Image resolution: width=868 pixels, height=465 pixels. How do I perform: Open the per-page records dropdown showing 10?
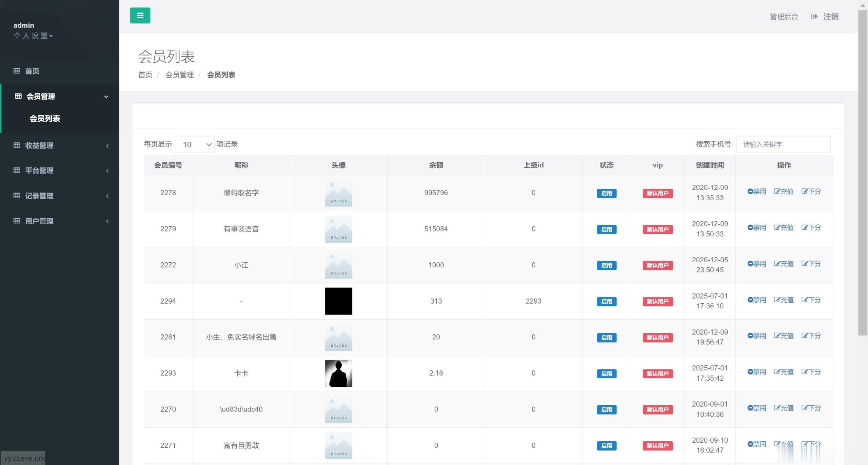[194, 144]
